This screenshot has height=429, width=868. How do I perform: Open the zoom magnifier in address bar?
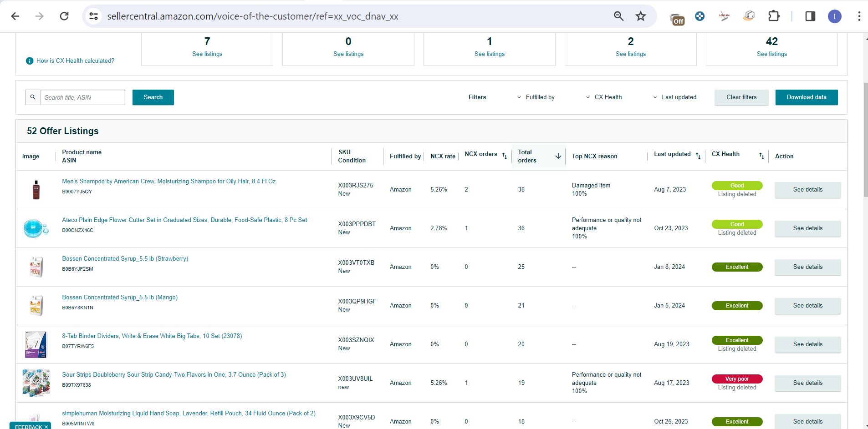click(x=618, y=16)
